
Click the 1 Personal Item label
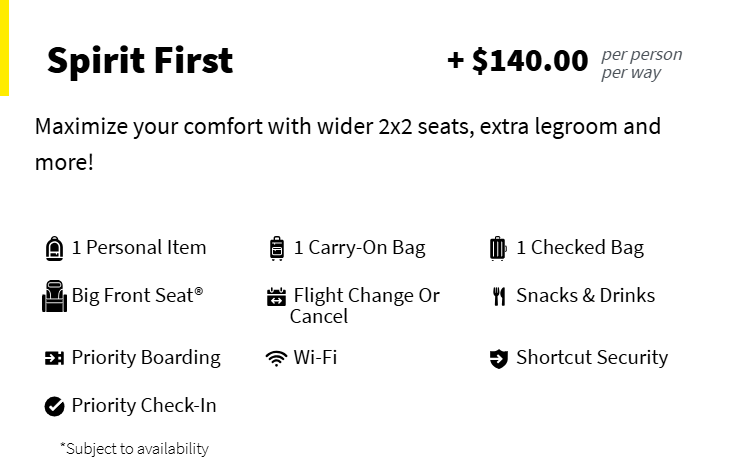tap(139, 248)
